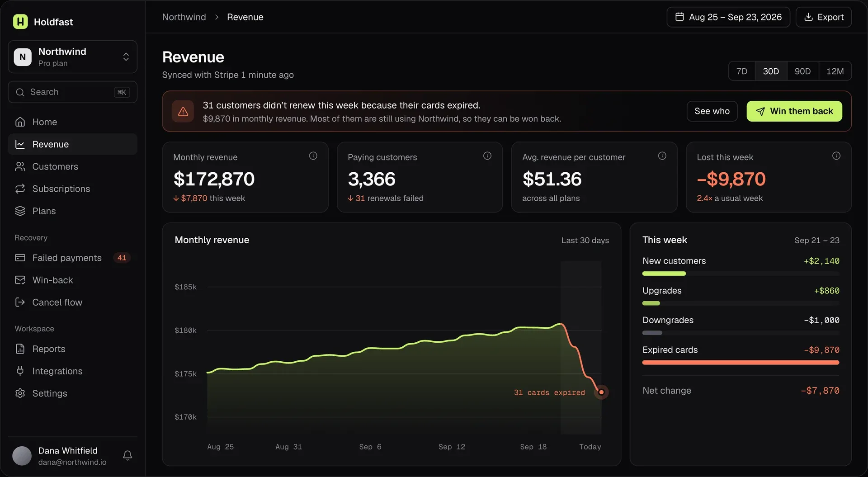
Task: Switch to 12M time range
Action: tap(835, 71)
